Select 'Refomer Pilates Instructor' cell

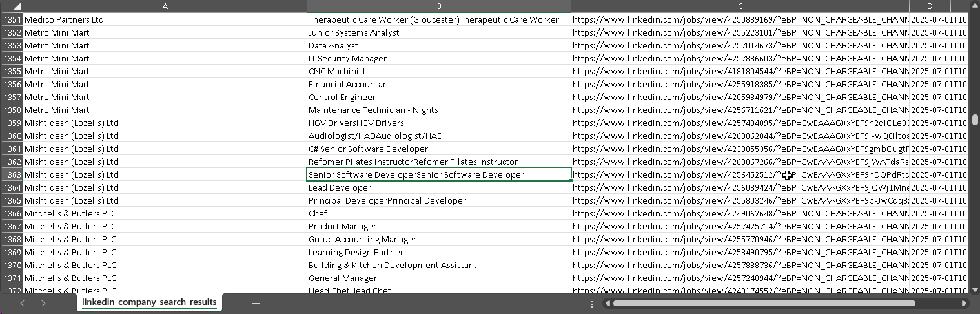(x=439, y=162)
